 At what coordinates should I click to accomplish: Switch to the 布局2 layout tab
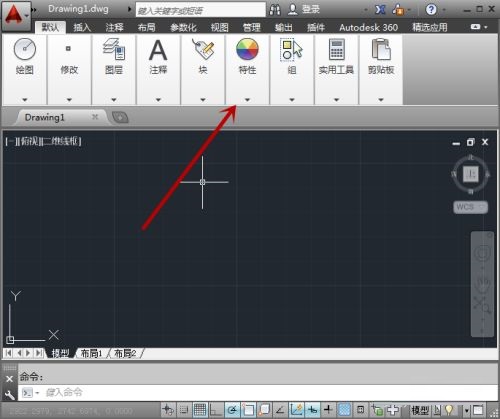click(125, 353)
